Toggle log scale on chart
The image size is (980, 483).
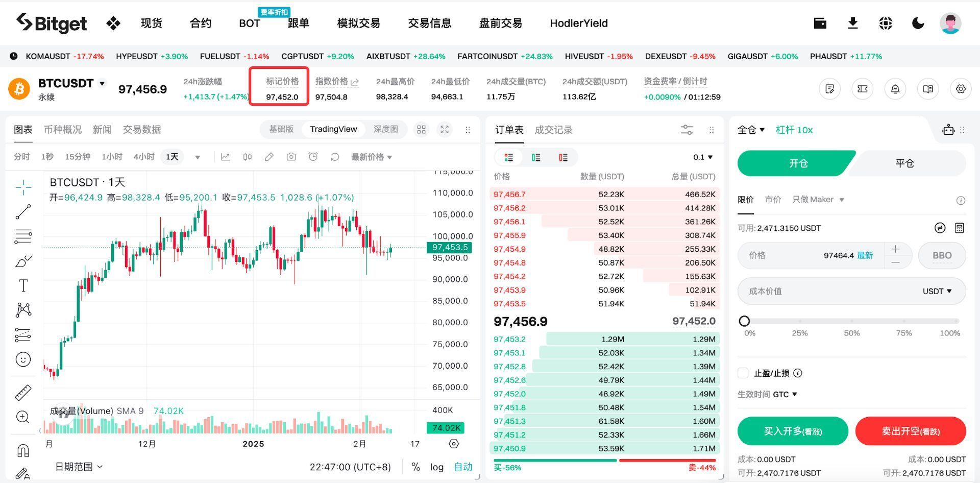point(436,467)
